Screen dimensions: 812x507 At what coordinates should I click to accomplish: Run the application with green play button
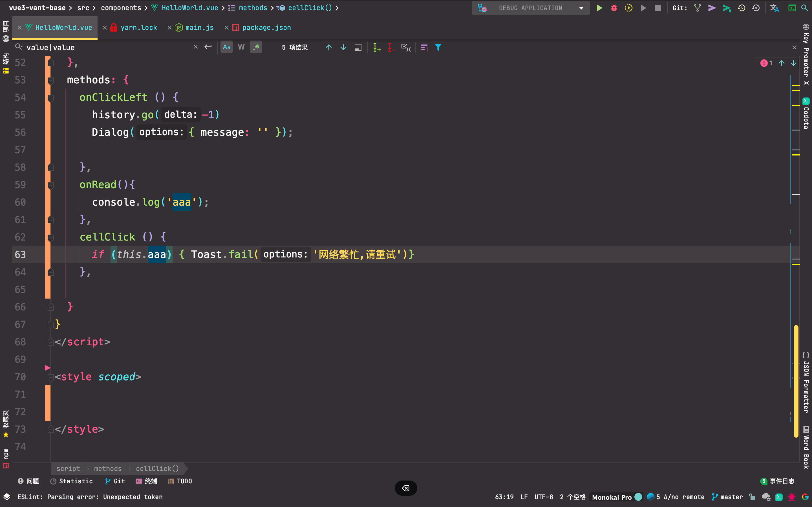click(599, 8)
